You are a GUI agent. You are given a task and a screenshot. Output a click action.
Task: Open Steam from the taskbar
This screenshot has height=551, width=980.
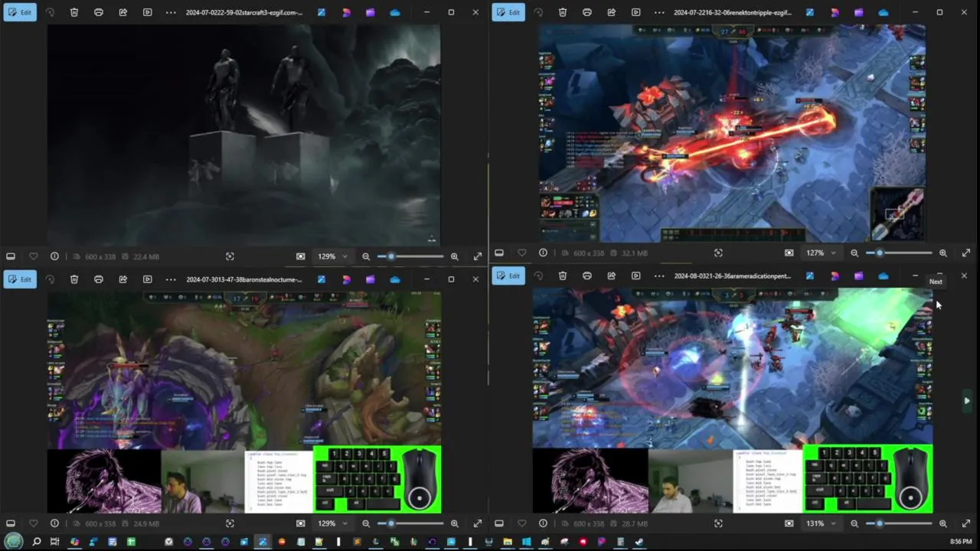[x=639, y=542]
